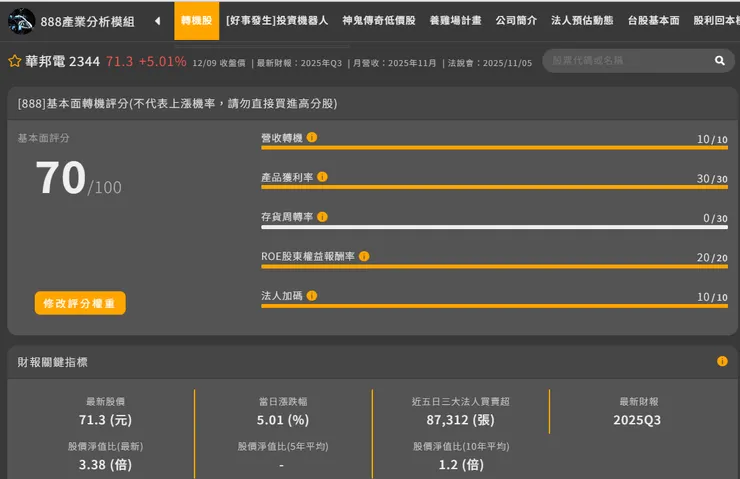This screenshot has height=479, width=740.
Task: Click the 71.3 (元) latest price value
Action: coord(105,420)
